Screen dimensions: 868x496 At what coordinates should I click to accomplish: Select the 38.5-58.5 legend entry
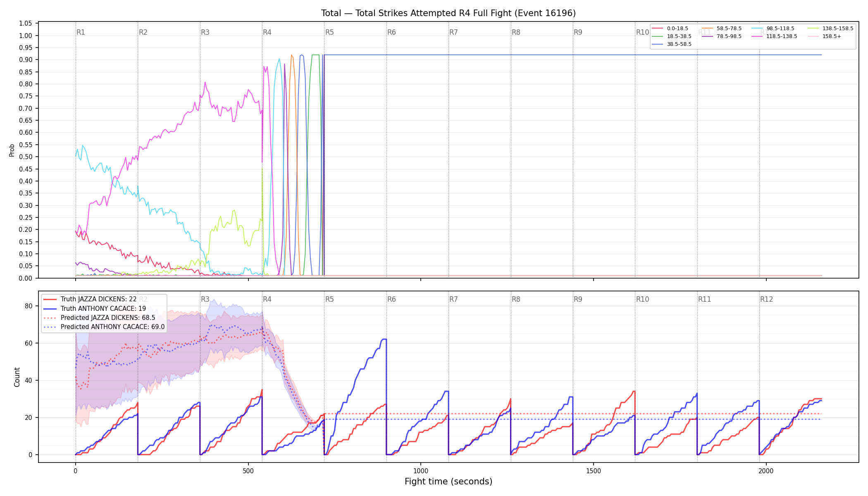pos(672,44)
